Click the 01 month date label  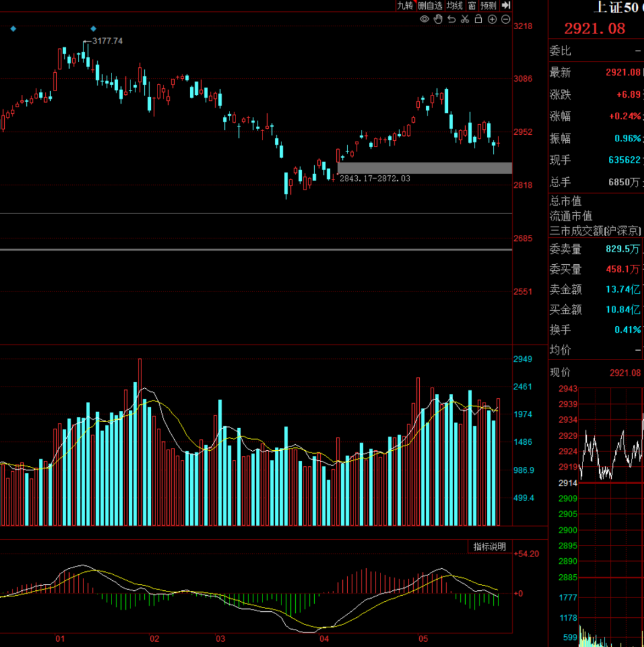[60, 639]
